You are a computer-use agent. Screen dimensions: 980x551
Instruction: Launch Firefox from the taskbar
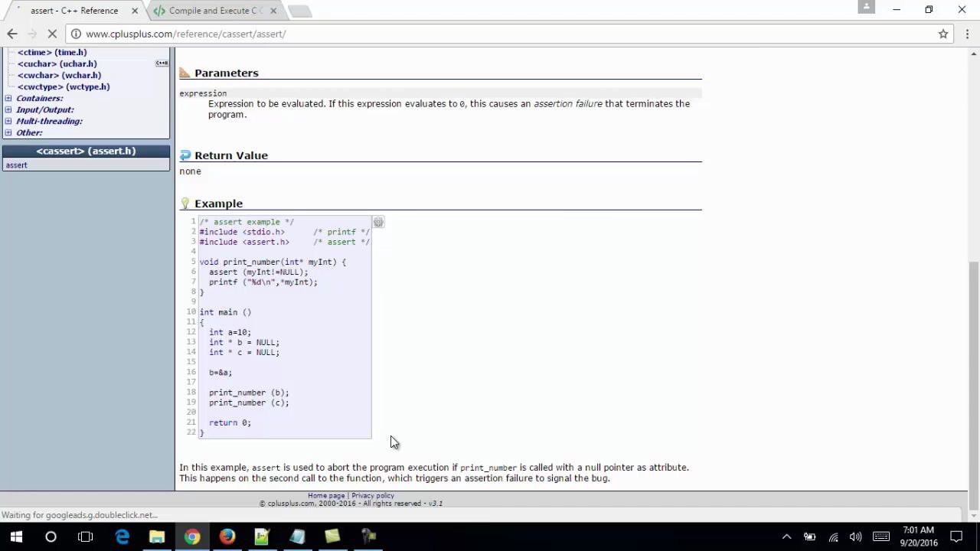(227, 536)
